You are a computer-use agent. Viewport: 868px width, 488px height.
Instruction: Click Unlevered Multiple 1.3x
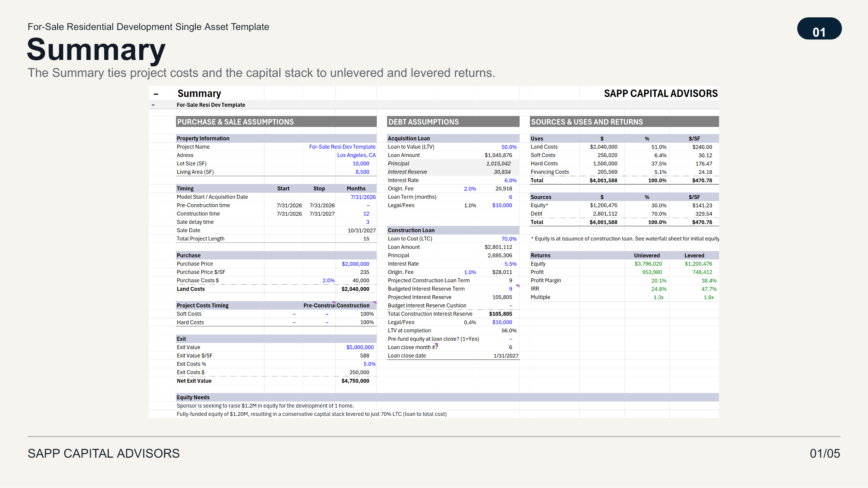[658, 297]
